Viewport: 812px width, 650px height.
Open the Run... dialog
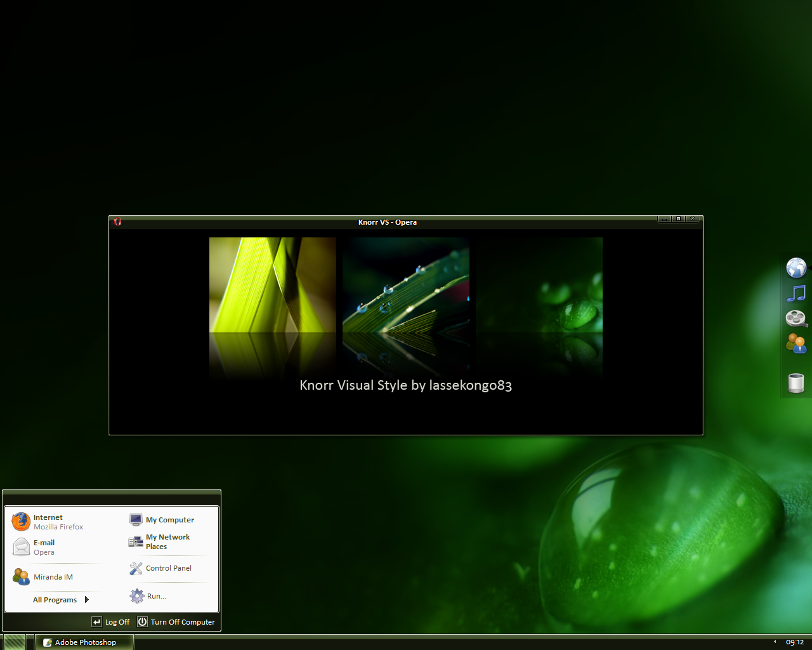tap(148, 596)
